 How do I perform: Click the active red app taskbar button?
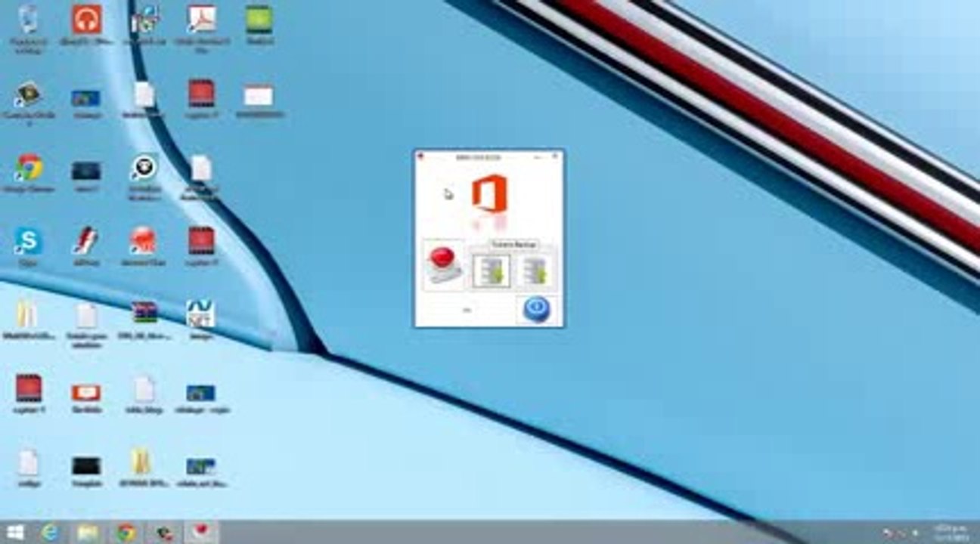click(200, 533)
